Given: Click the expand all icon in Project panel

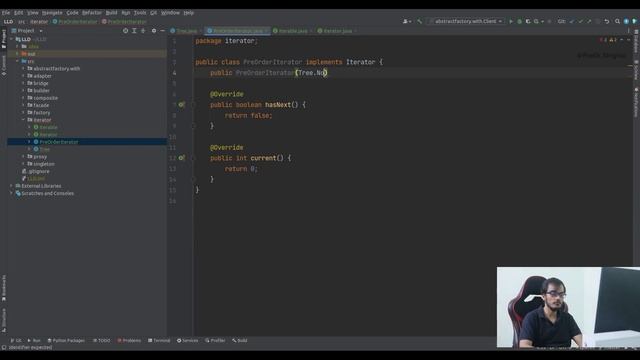Looking at the screenshot, I should (134, 31).
